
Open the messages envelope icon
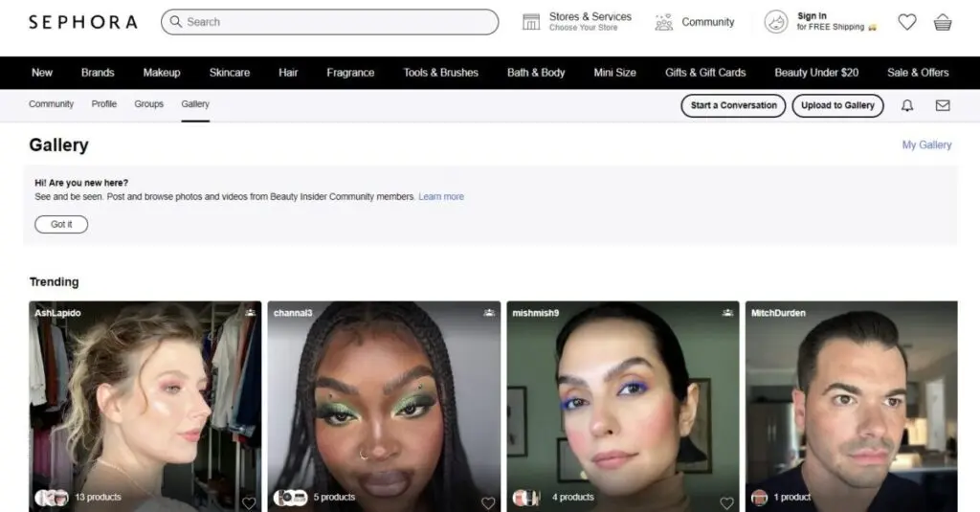point(943,105)
